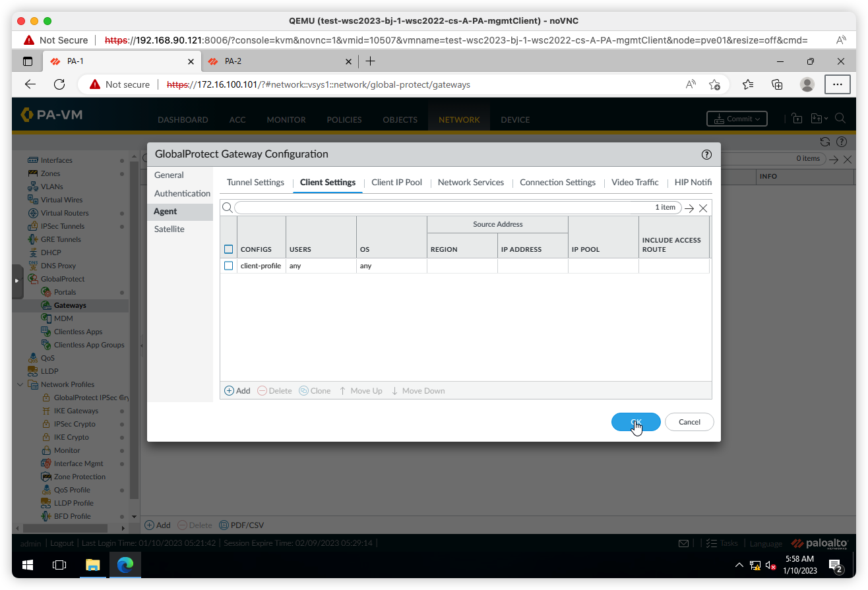Click the refresh icon above the INFO column
Viewport: 868px width, 590px height.
(824, 142)
